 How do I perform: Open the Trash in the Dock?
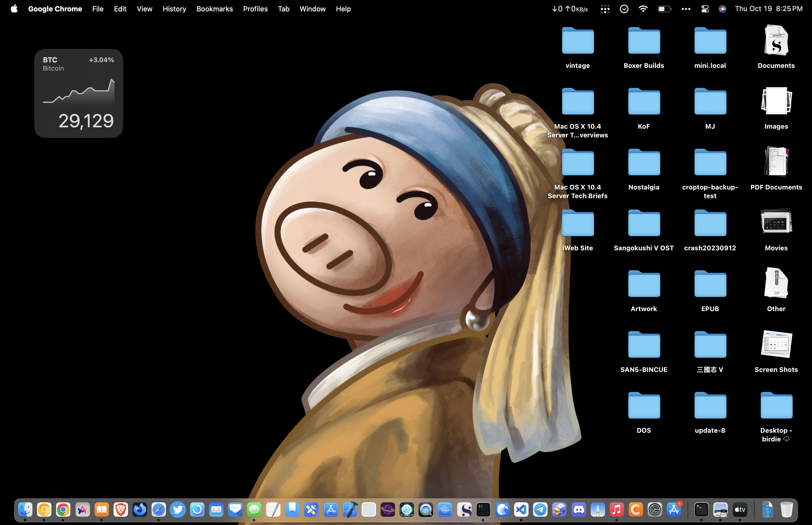[x=786, y=510]
